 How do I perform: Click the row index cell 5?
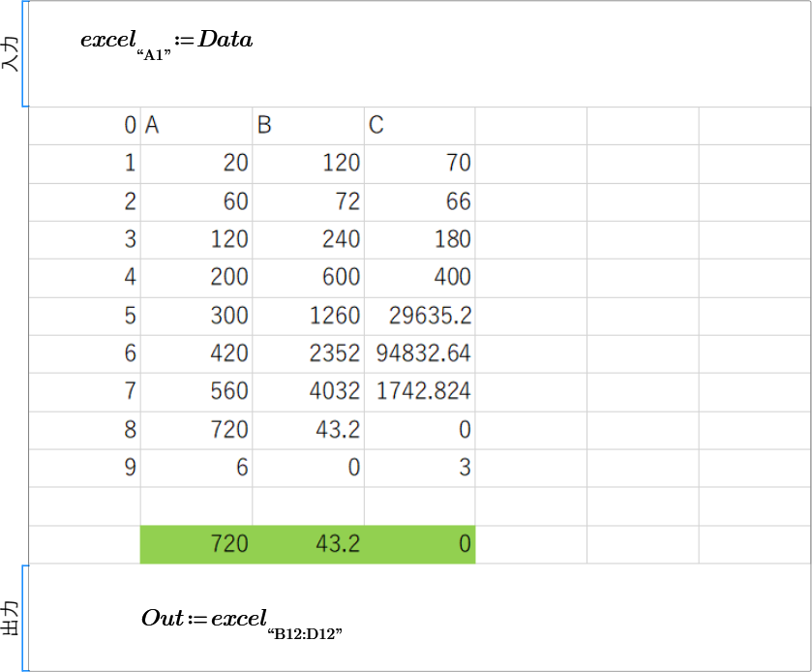(85, 316)
